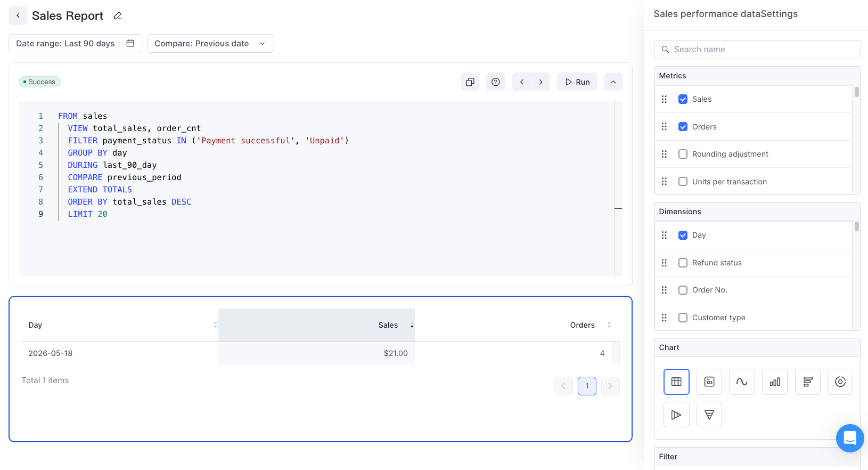Image resolution: width=868 pixels, height=470 pixels.
Task: Select the vertical bar chart type
Action: pyautogui.click(x=775, y=382)
